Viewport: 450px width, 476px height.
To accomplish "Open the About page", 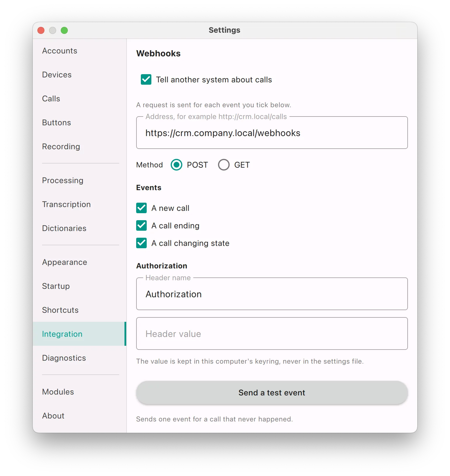I will tap(79, 416).
